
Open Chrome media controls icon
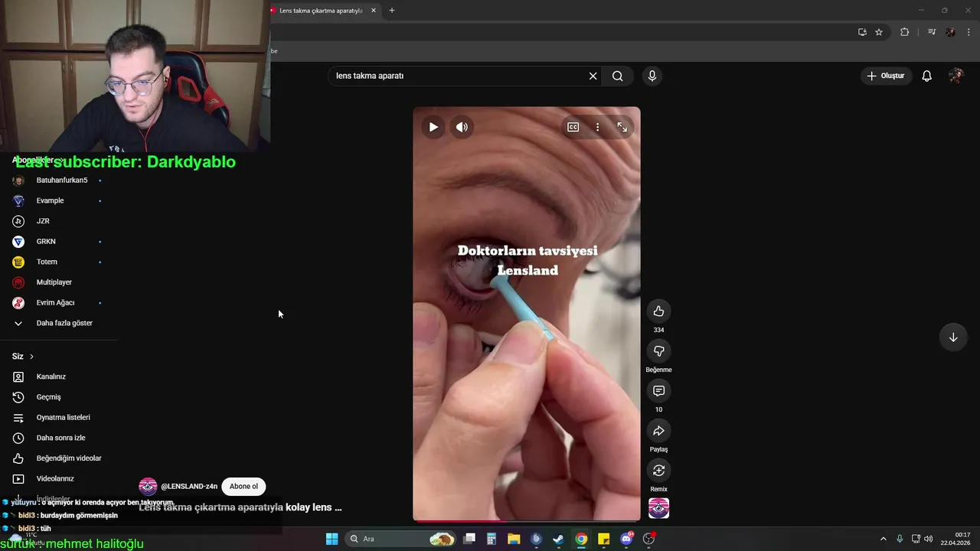tap(932, 32)
